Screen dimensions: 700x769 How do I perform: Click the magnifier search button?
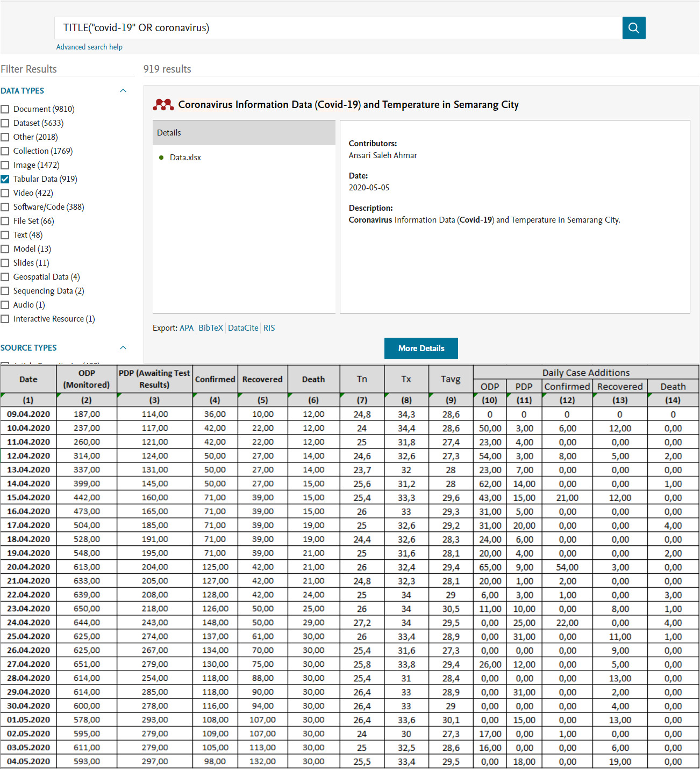(634, 28)
